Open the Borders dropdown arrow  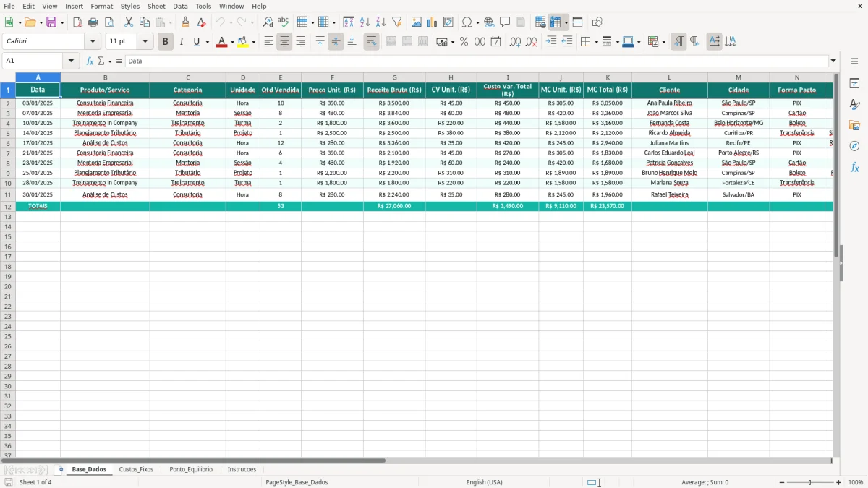596,42
